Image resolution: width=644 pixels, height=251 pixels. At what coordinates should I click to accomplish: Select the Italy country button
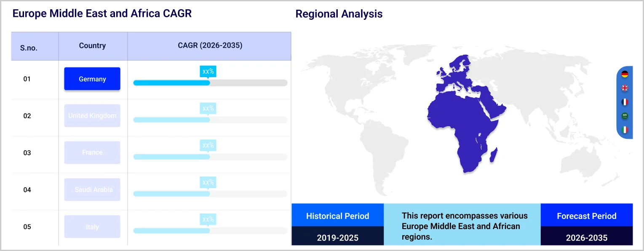pyautogui.click(x=92, y=227)
